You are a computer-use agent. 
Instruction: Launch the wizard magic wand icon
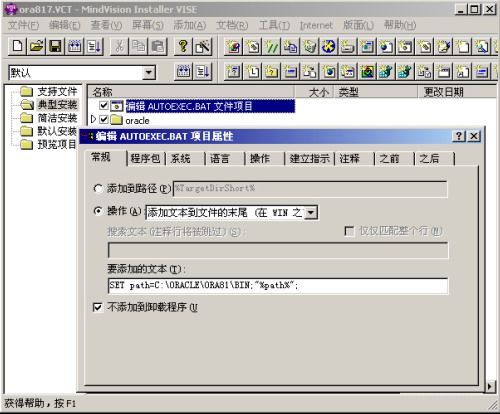point(203,46)
